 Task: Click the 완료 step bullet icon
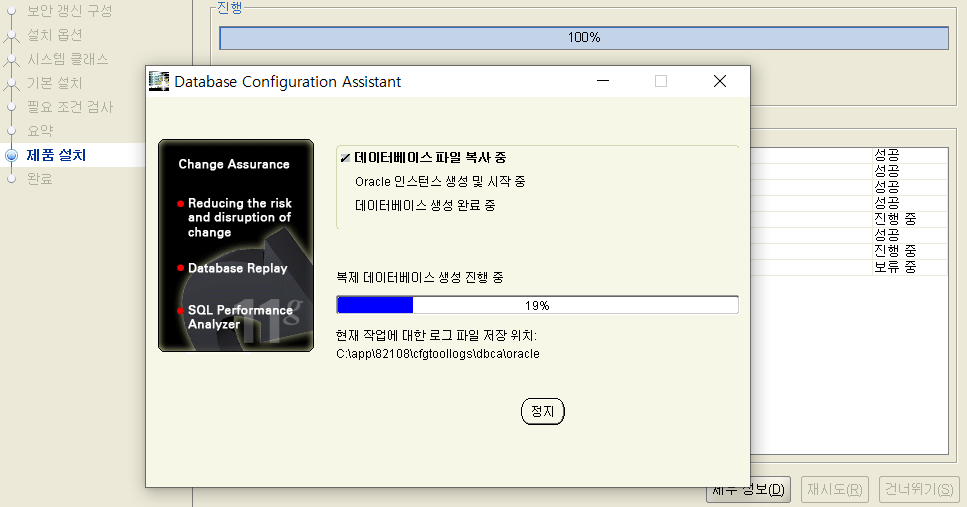11,179
